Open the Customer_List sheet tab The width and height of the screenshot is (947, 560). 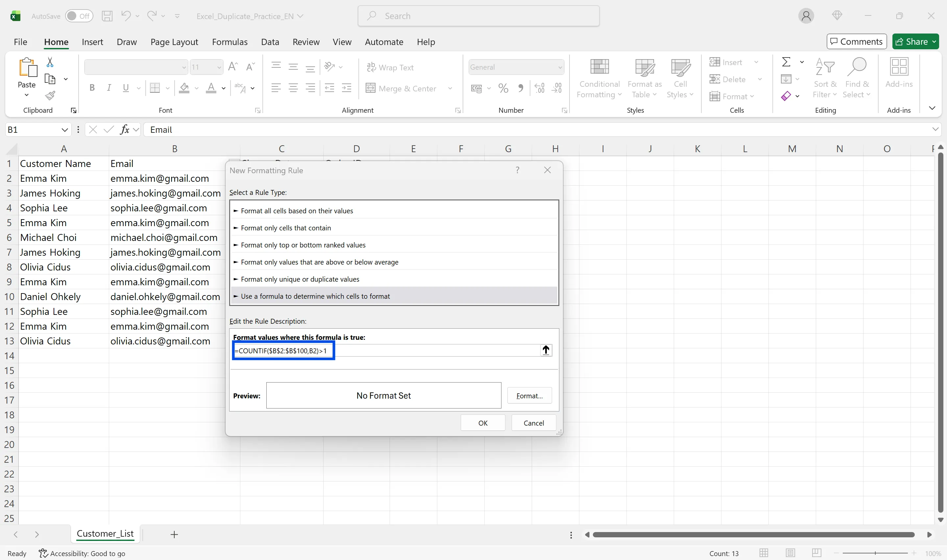105,534
